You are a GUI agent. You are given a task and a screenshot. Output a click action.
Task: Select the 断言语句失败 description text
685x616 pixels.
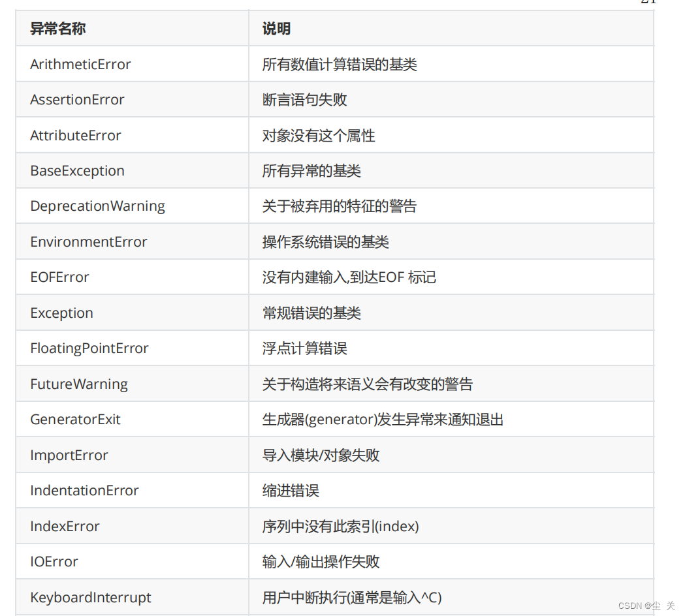pos(304,100)
